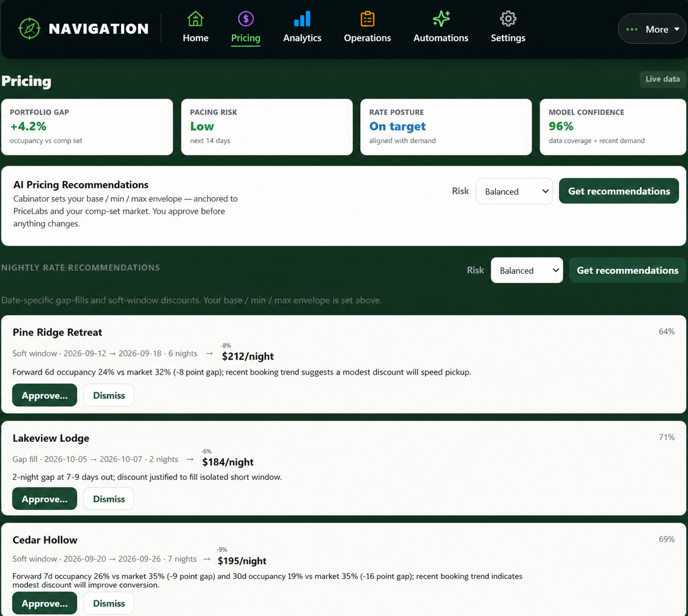This screenshot has width=688, height=616.
Task: Click the Model Confidence 96% value
Action: point(561,126)
